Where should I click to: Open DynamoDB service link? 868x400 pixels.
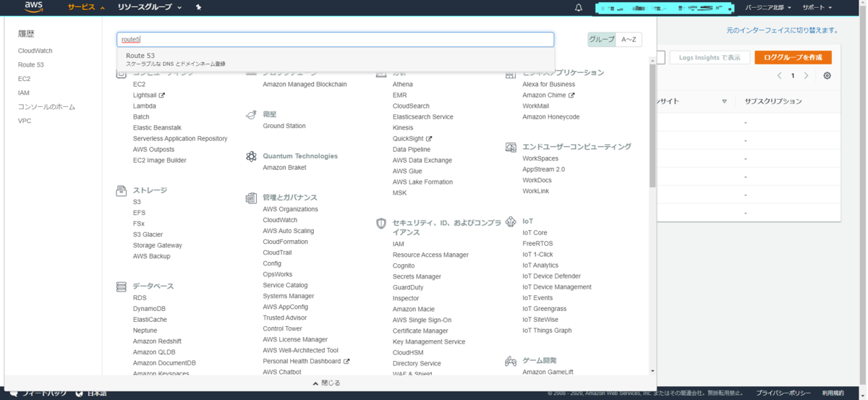pos(149,309)
